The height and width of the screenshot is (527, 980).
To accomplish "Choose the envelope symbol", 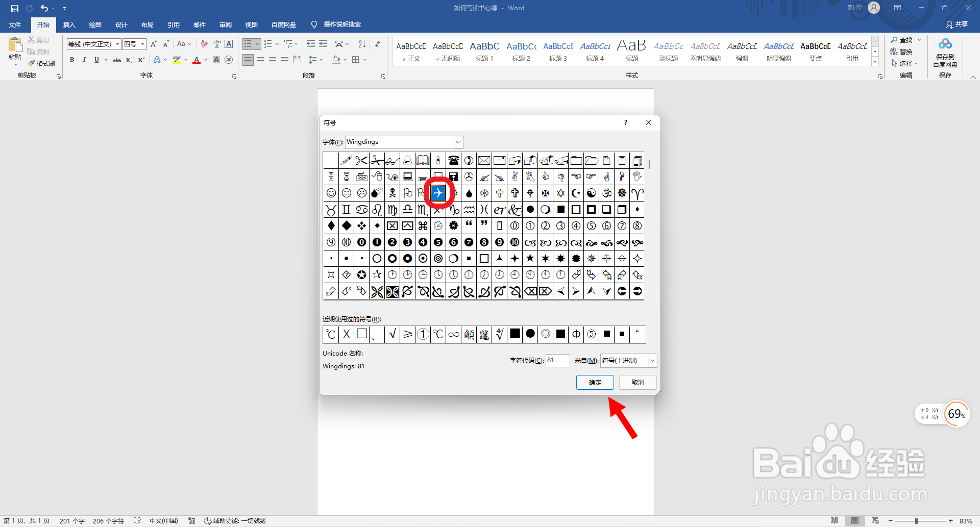I will 484,161.
